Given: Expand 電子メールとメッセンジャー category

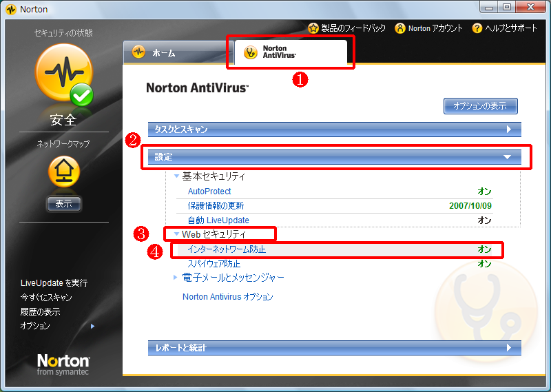Looking at the screenshot, I should 233,278.
